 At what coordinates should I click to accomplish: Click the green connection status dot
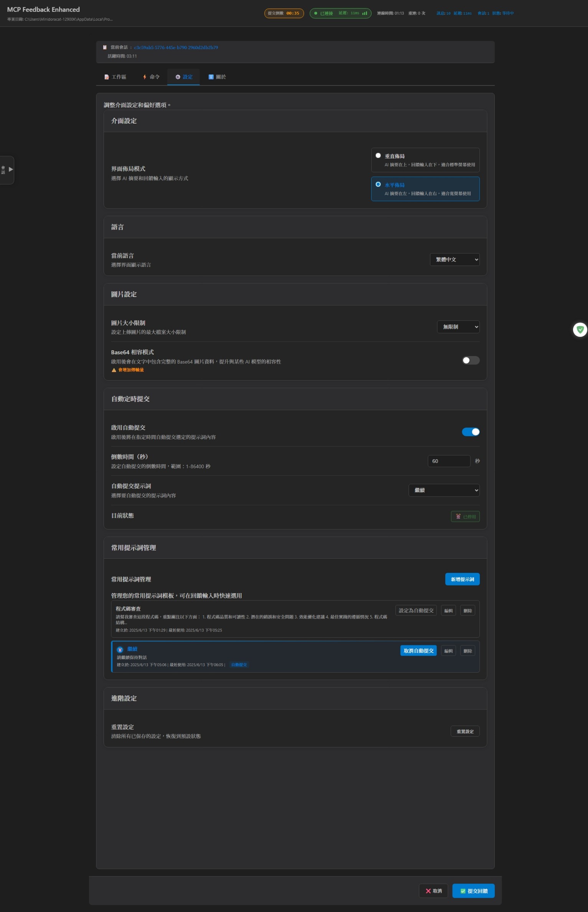pos(316,13)
